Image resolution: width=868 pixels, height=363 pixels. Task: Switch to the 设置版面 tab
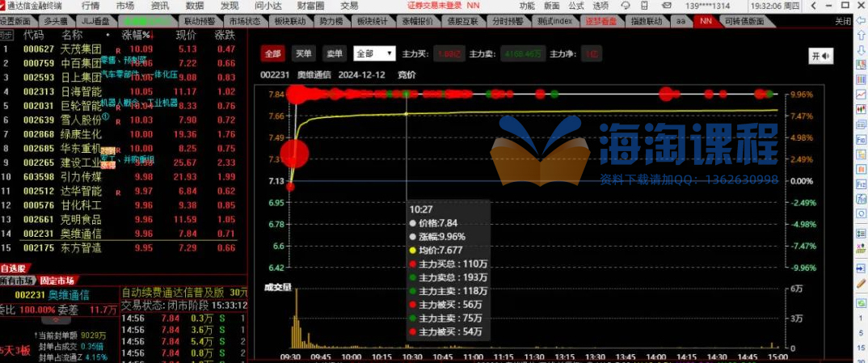pyautogui.click(x=15, y=21)
